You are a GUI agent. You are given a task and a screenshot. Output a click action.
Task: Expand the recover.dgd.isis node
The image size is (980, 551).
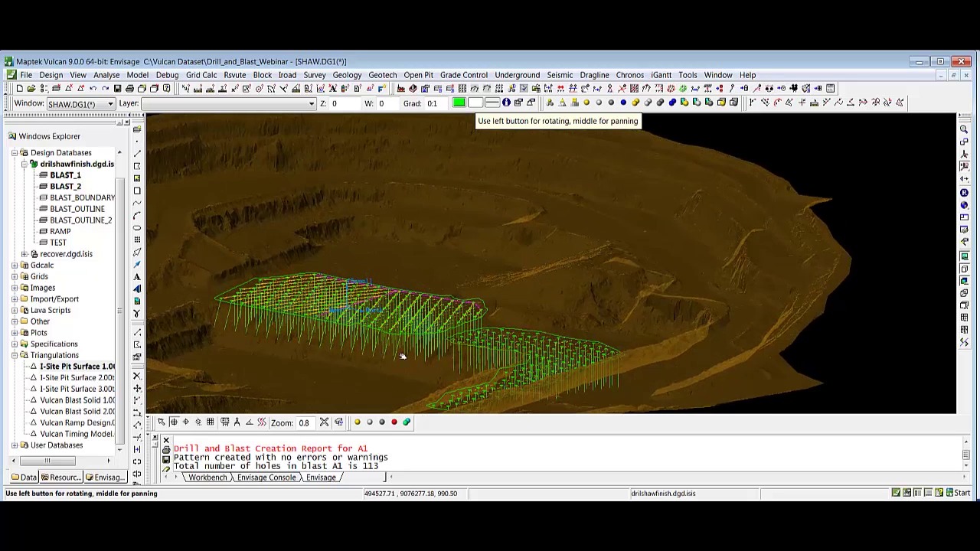(x=24, y=254)
